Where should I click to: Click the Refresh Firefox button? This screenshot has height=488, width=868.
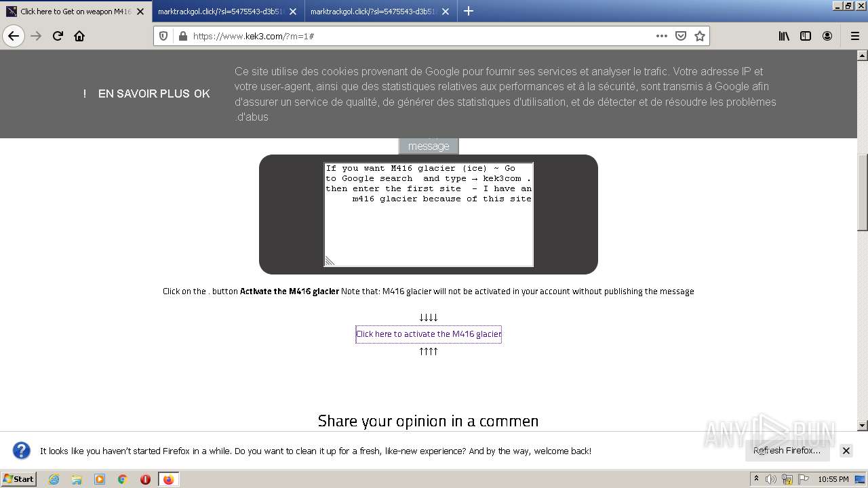tap(787, 451)
